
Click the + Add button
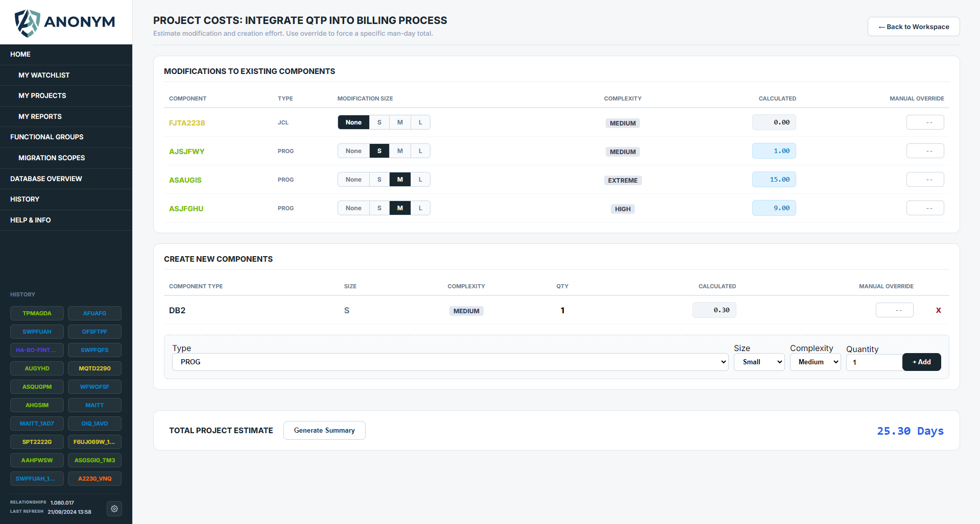point(921,362)
